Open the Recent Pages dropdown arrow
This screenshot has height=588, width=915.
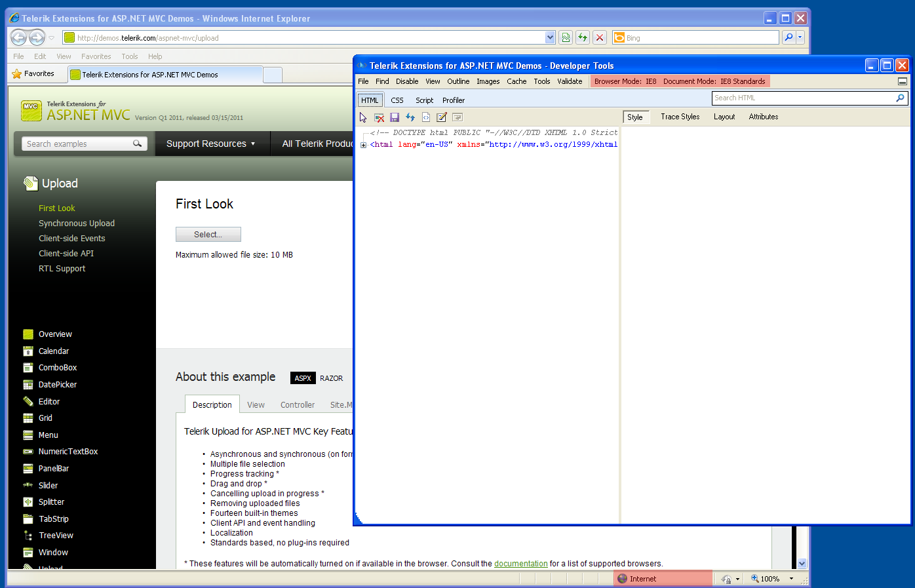pos(52,37)
